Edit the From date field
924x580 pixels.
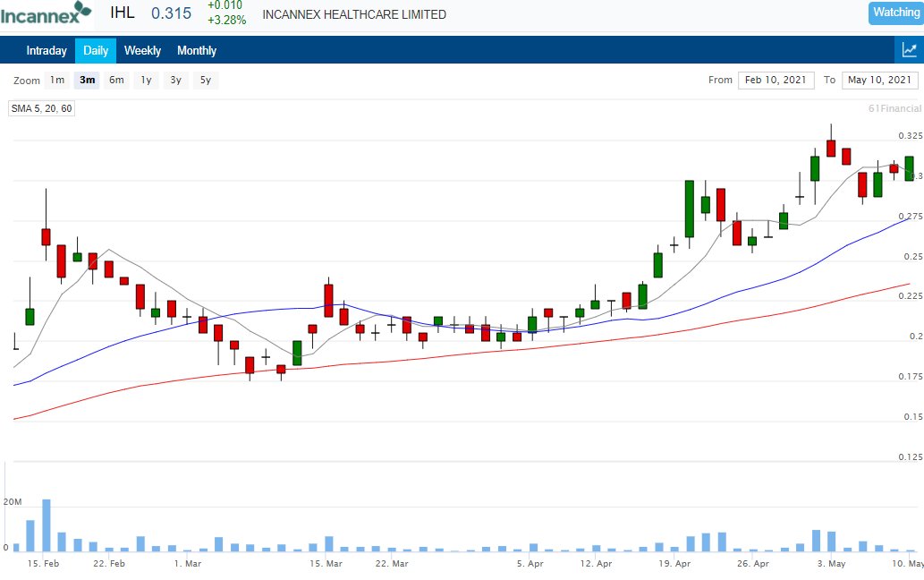click(x=776, y=81)
